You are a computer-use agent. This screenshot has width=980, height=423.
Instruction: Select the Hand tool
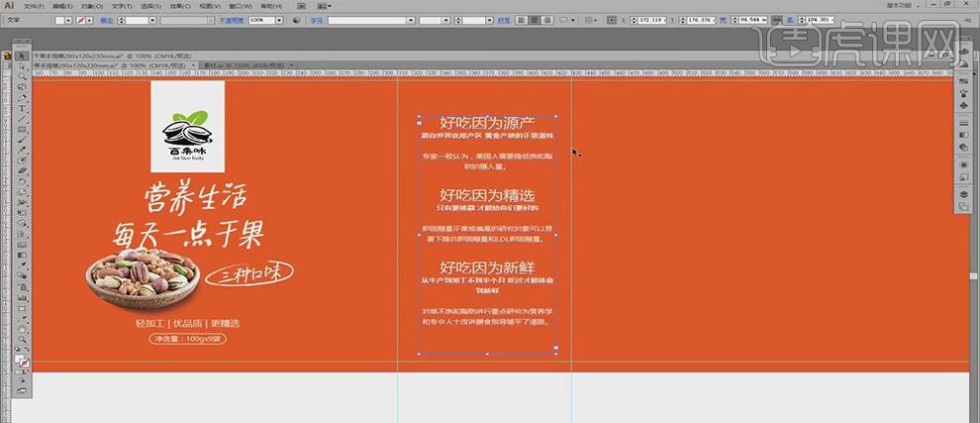(23, 329)
